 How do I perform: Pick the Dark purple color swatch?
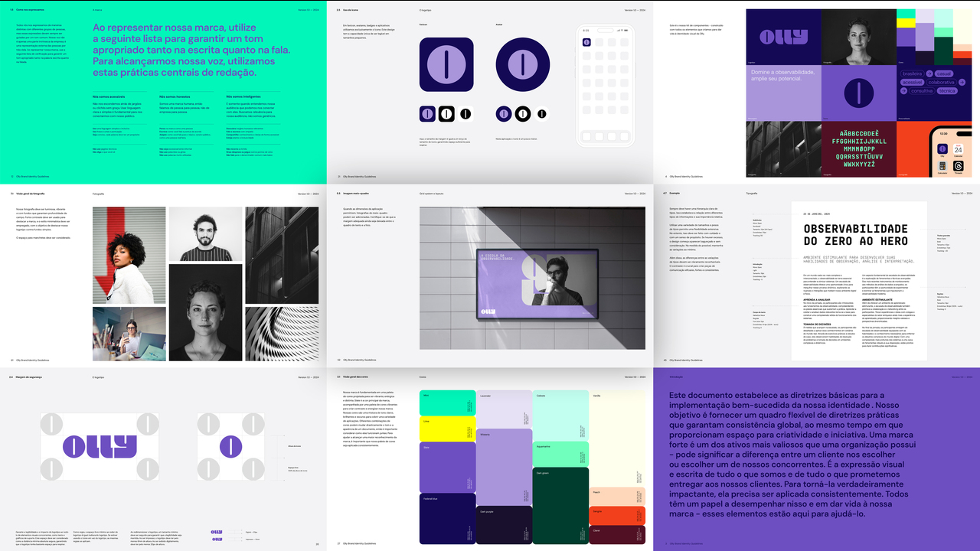tap(504, 525)
